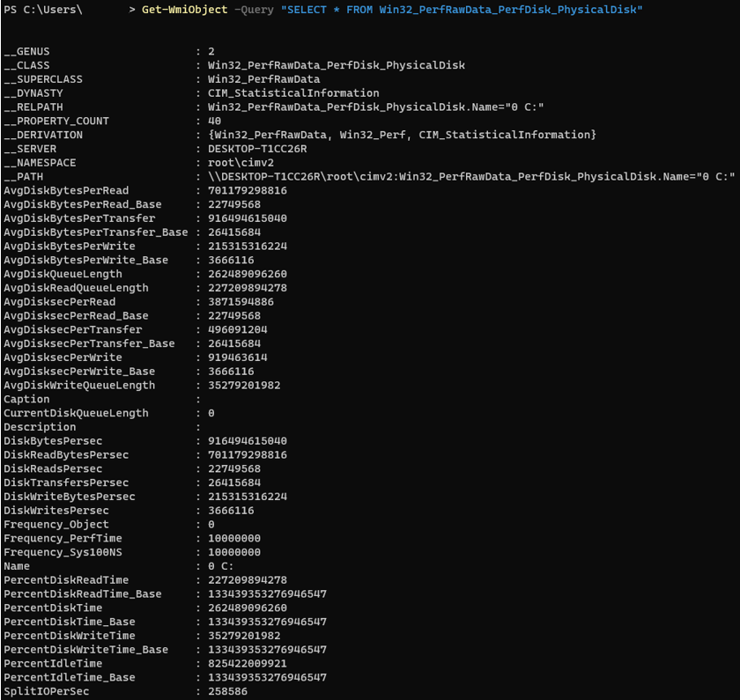Click the DiskReadsPersec property name
Screen dimensions: 740x700
(53, 468)
